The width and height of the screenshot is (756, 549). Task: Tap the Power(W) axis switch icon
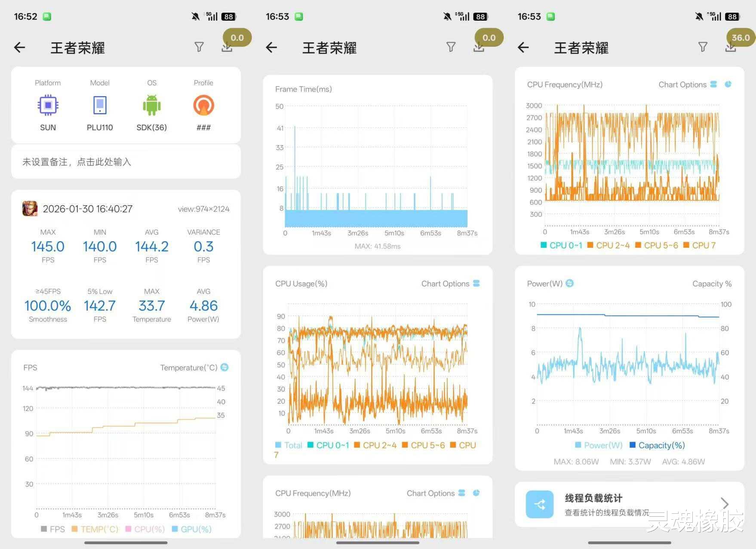569,283
